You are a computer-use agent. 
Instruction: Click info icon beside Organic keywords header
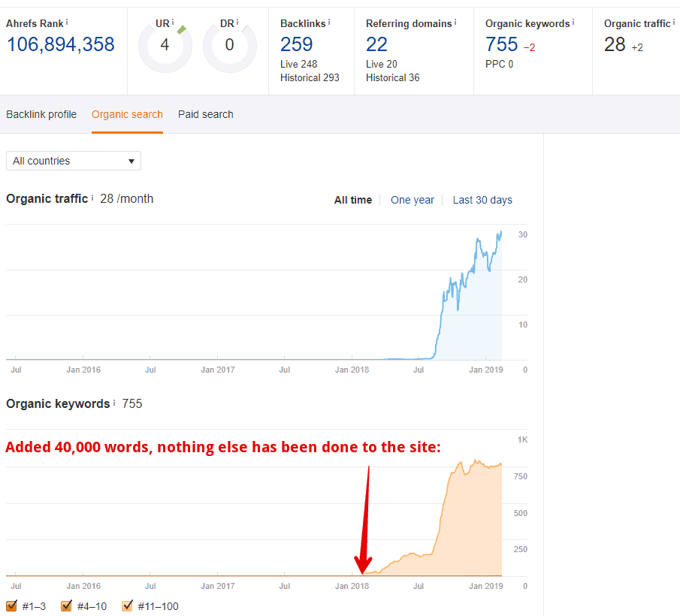pyautogui.click(x=573, y=23)
